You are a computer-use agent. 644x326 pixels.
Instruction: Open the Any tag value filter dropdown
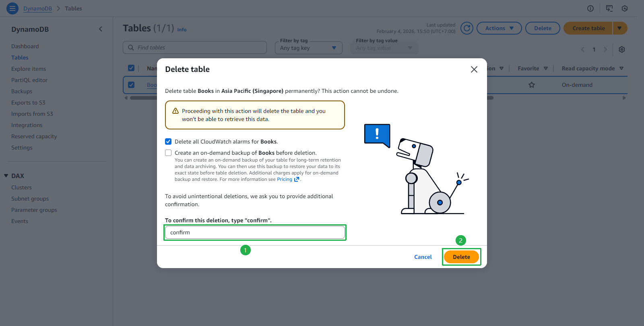point(384,48)
